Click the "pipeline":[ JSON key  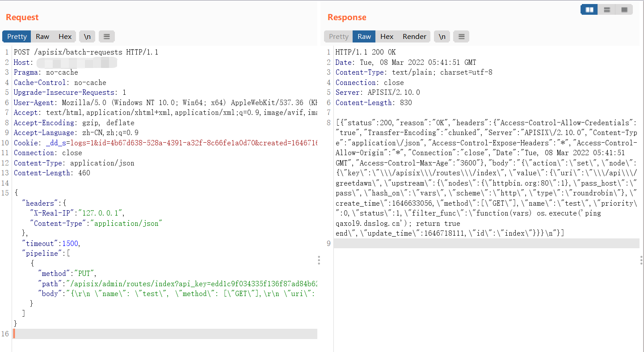(x=46, y=254)
